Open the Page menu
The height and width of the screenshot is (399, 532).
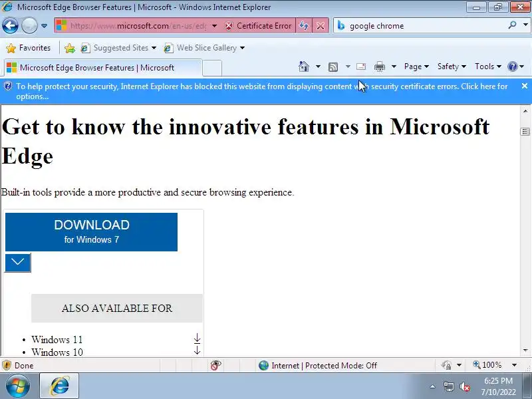416,66
